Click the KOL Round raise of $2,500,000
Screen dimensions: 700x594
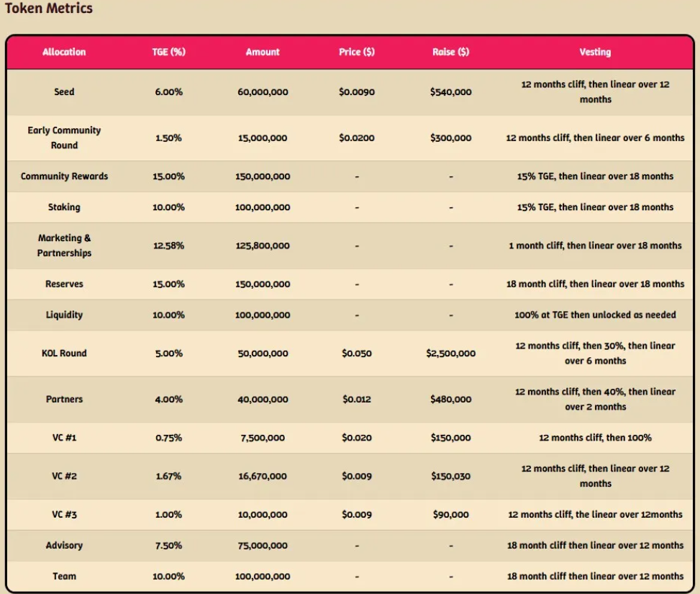451,354
